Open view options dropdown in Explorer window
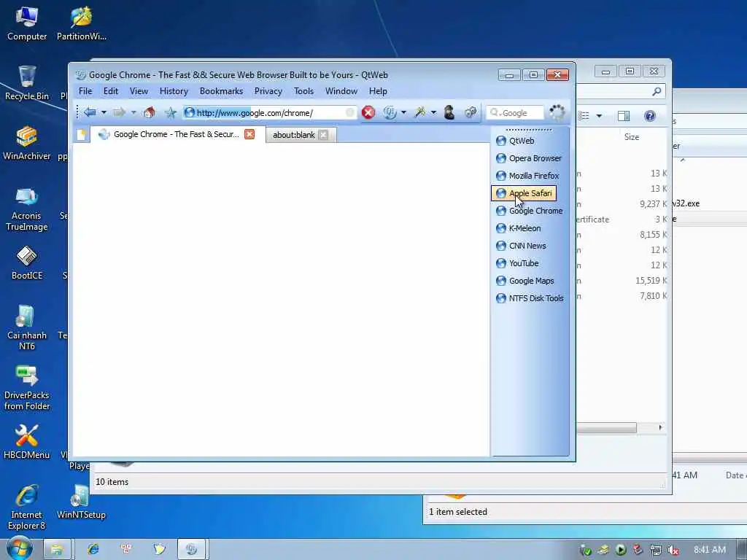Image resolution: width=747 pixels, height=560 pixels. pos(599,116)
